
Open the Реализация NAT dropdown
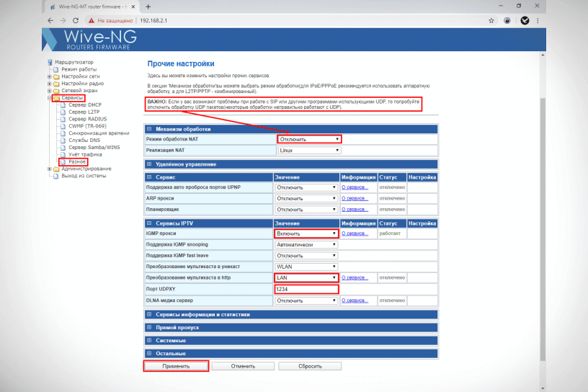(308, 151)
